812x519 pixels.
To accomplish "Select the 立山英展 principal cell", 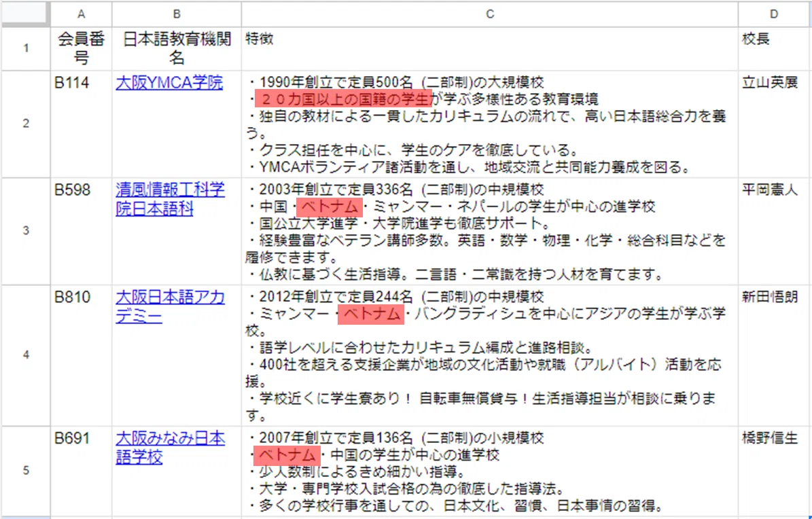I will pyautogui.click(x=774, y=124).
